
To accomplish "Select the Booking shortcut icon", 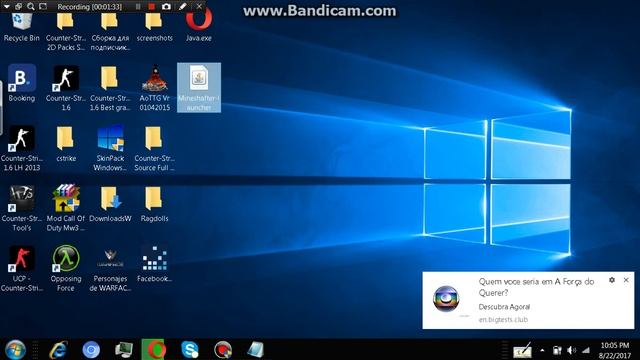I will pos(22,83).
